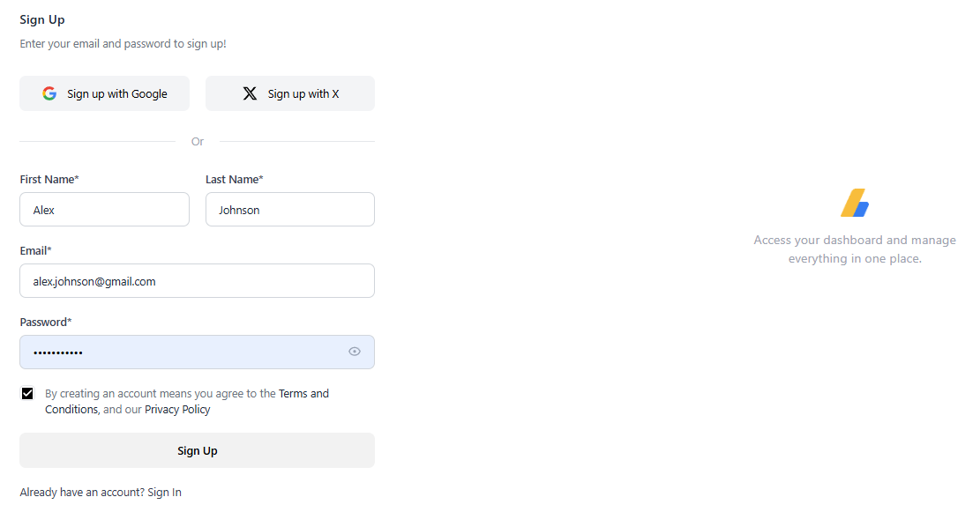The image size is (980, 512).
Task: Go to the Sign In link
Action: click(164, 493)
